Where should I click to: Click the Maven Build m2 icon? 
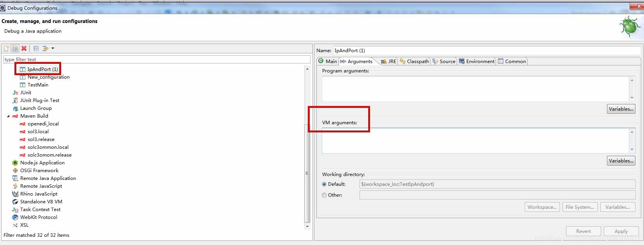click(15, 116)
